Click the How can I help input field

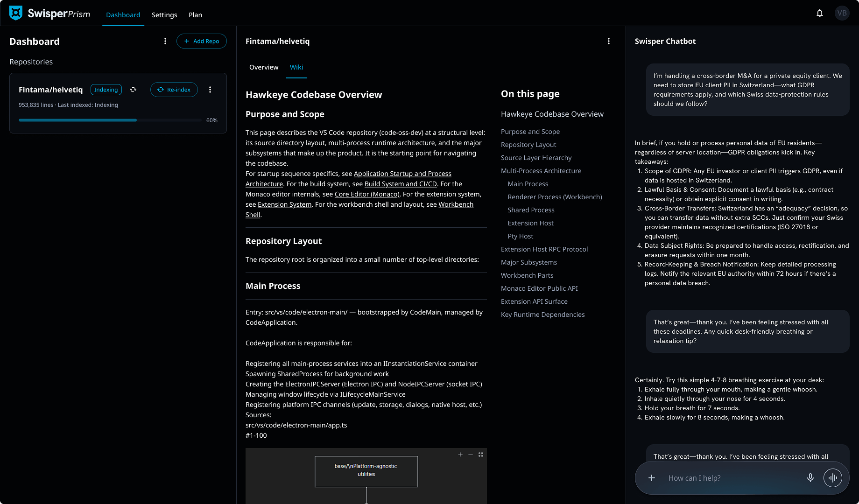pyautogui.click(x=724, y=478)
